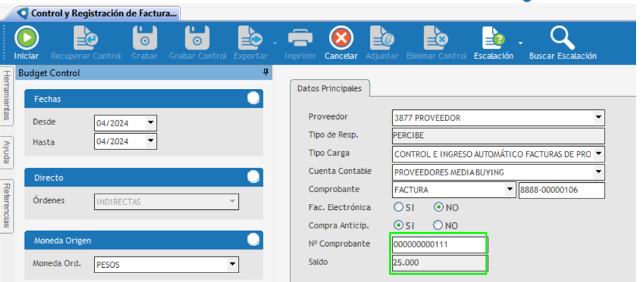This screenshot has width=644, height=282.
Task: Open the Desde date dropdown
Action: click(x=151, y=122)
